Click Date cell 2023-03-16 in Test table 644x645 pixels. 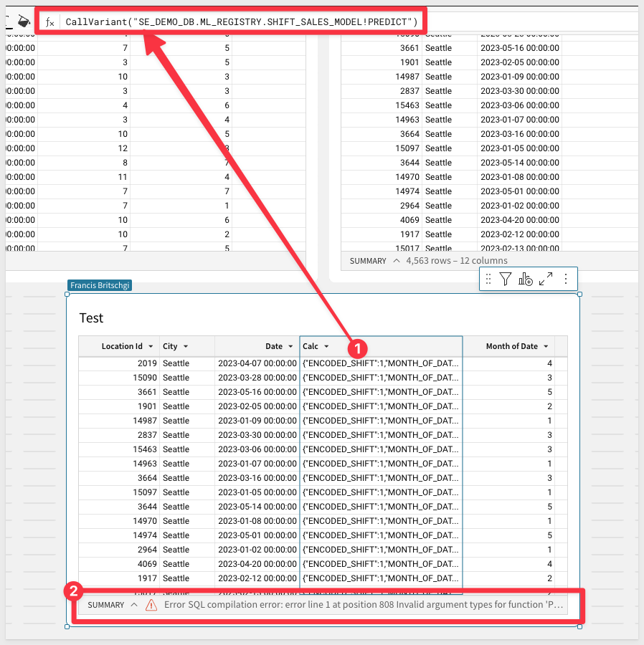click(257, 478)
